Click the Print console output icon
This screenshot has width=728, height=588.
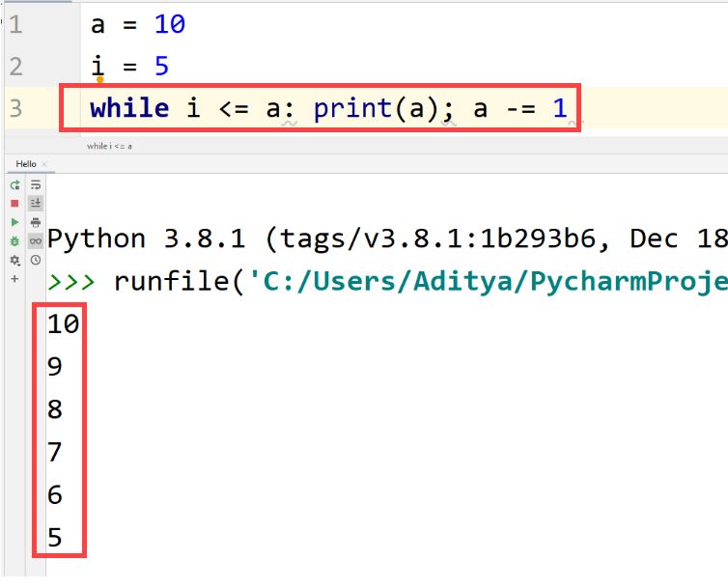pyautogui.click(x=36, y=222)
